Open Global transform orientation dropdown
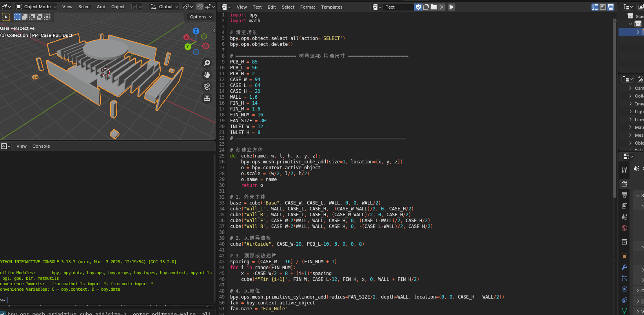Image resolution: width=644 pixels, height=315 pixels. point(165,7)
